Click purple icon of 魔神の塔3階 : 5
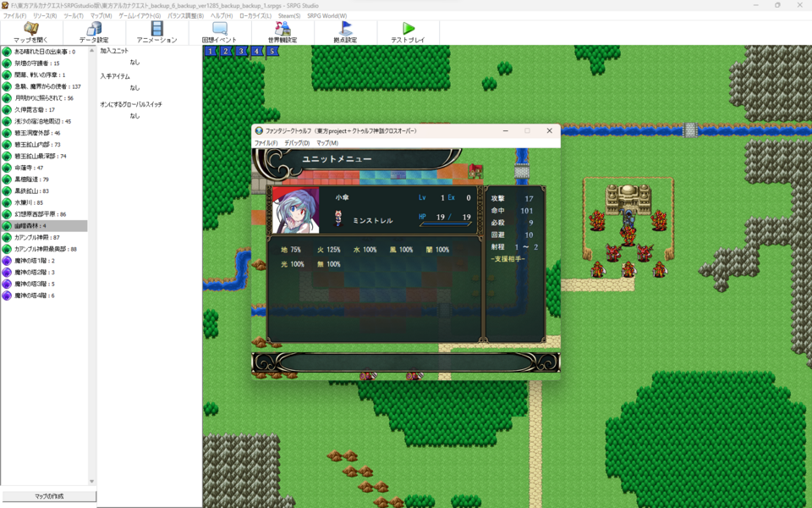This screenshot has width=812, height=508. 7,284
